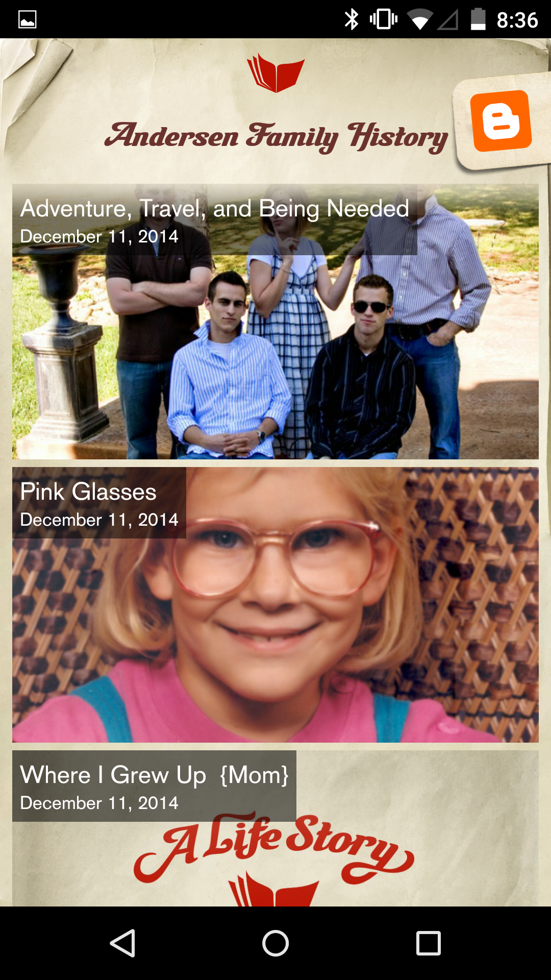This screenshot has width=551, height=980.
Task: Tap the girl with pink glasses photo
Action: pyautogui.click(x=275, y=605)
